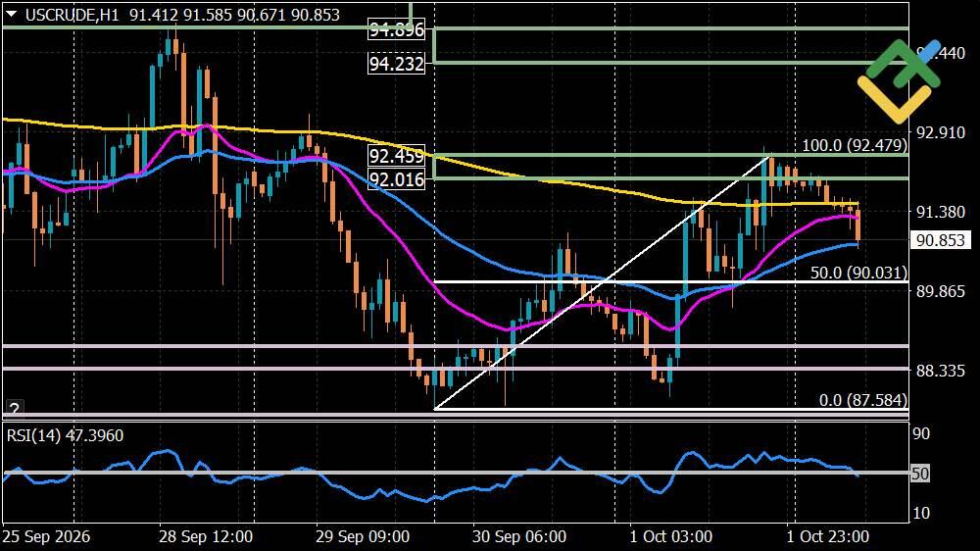Click the RSI scale value 10
Image resolution: width=980 pixels, height=551 pixels.
(x=921, y=514)
